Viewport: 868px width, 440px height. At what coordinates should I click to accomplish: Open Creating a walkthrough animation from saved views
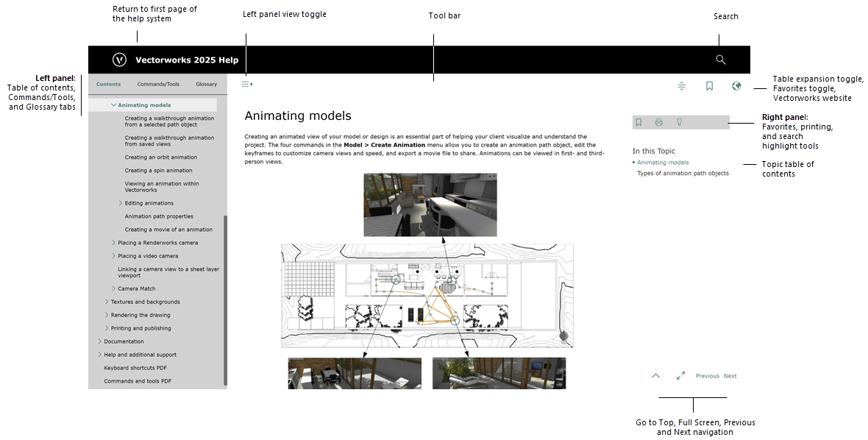(169, 141)
